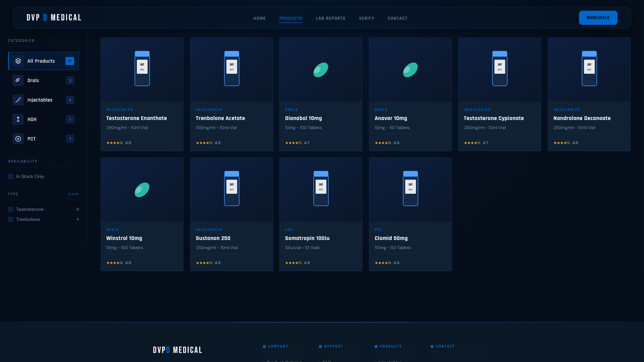Select the All Products category
644x362 pixels.
click(44, 61)
